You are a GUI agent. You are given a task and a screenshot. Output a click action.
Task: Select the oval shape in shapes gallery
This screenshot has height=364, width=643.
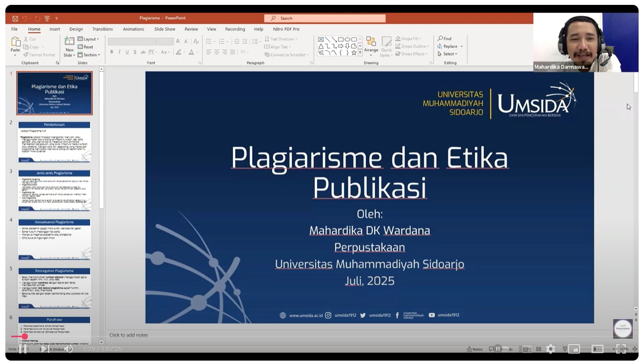coord(347,40)
